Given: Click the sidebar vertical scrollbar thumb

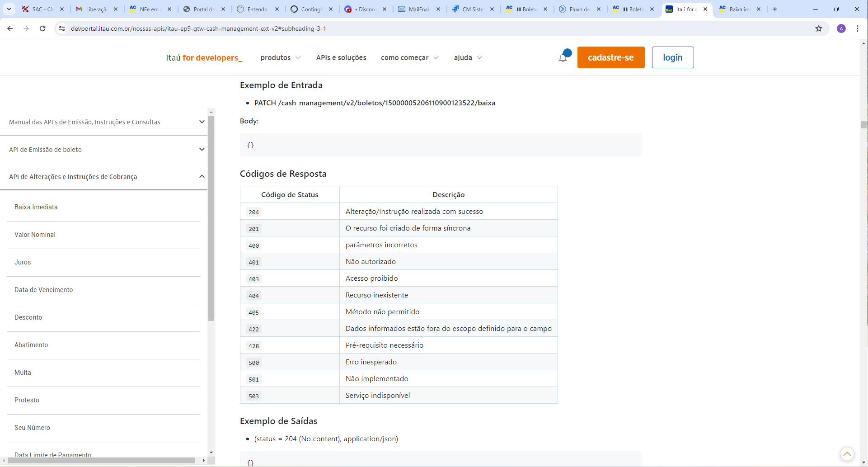Looking at the screenshot, I should point(211,218).
